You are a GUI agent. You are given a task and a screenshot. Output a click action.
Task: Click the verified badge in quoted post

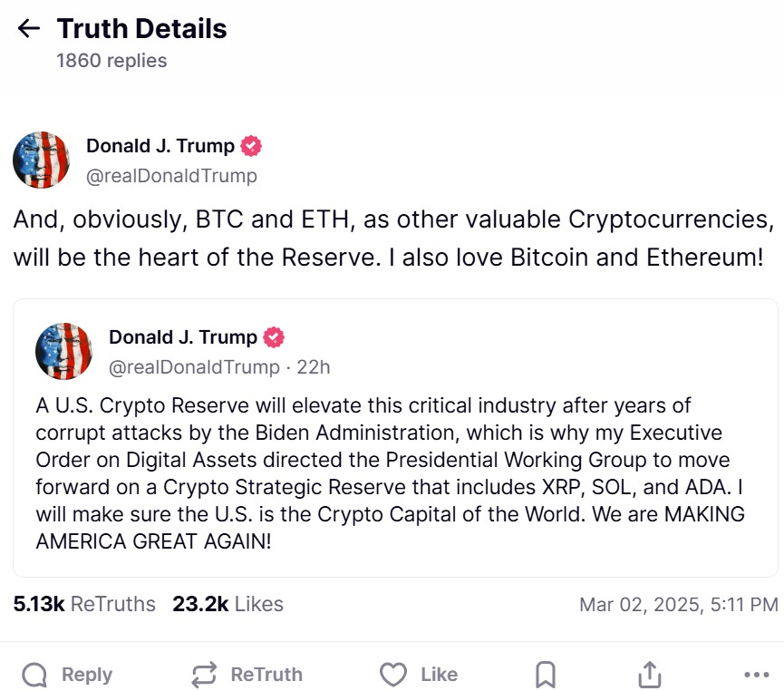[x=274, y=337]
